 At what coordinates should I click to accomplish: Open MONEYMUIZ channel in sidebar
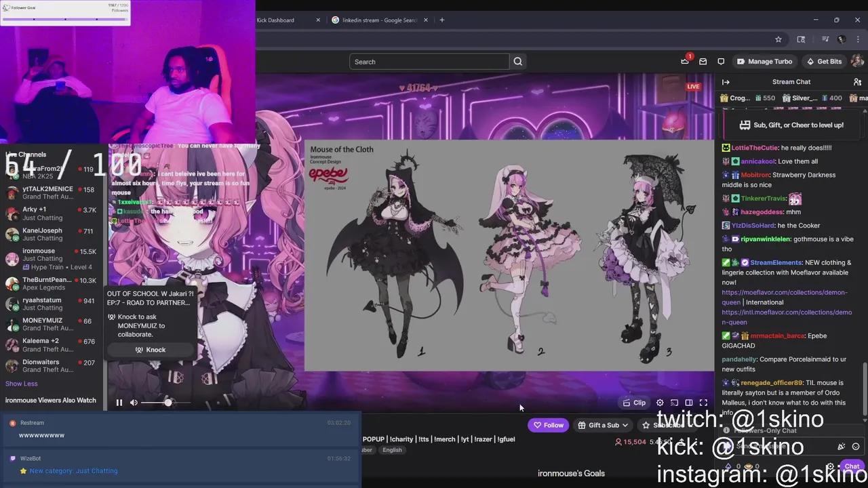point(51,324)
